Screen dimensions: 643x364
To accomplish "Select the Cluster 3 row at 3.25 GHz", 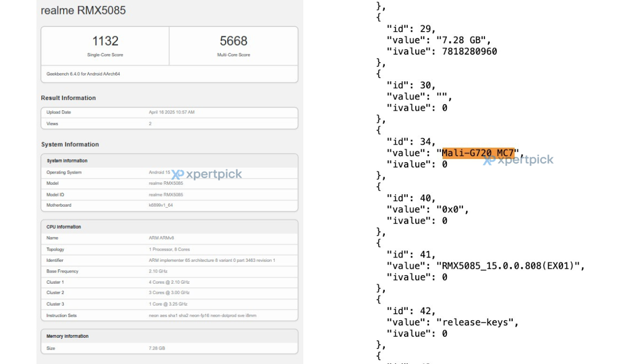I will coord(169,304).
